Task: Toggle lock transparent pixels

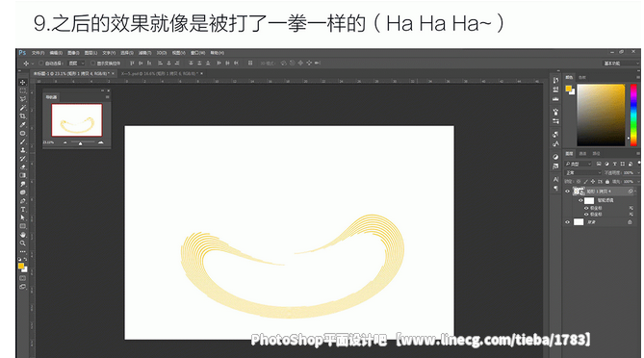Action: (579, 182)
